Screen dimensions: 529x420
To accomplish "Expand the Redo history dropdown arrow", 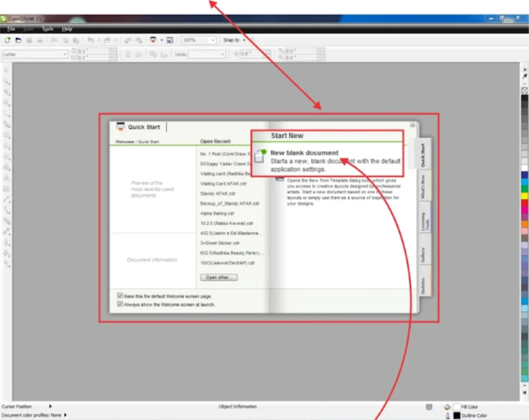I will 116,40.
